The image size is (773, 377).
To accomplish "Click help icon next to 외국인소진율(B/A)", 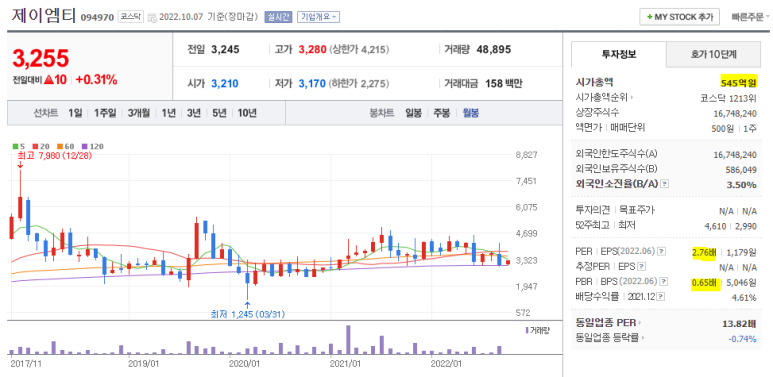I will pyautogui.click(x=665, y=184).
